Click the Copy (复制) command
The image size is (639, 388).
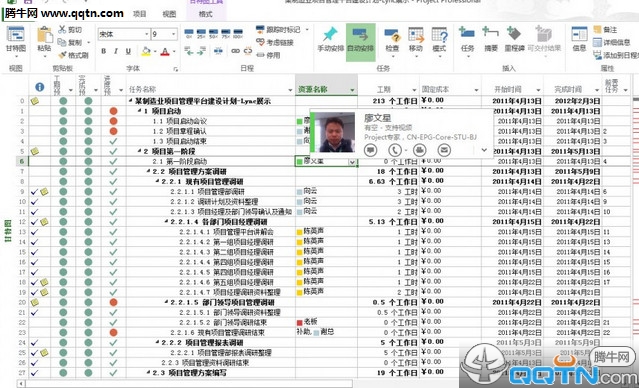click(x=70, y=42)
